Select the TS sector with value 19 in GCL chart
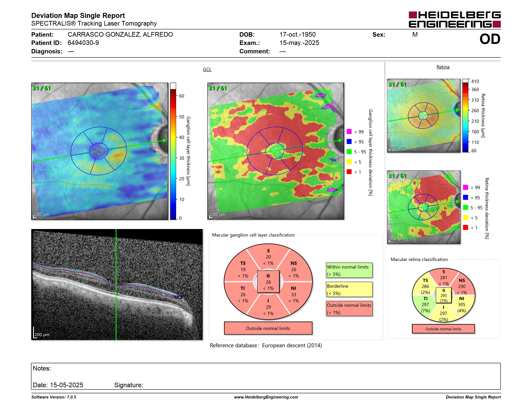 point(243,270)
